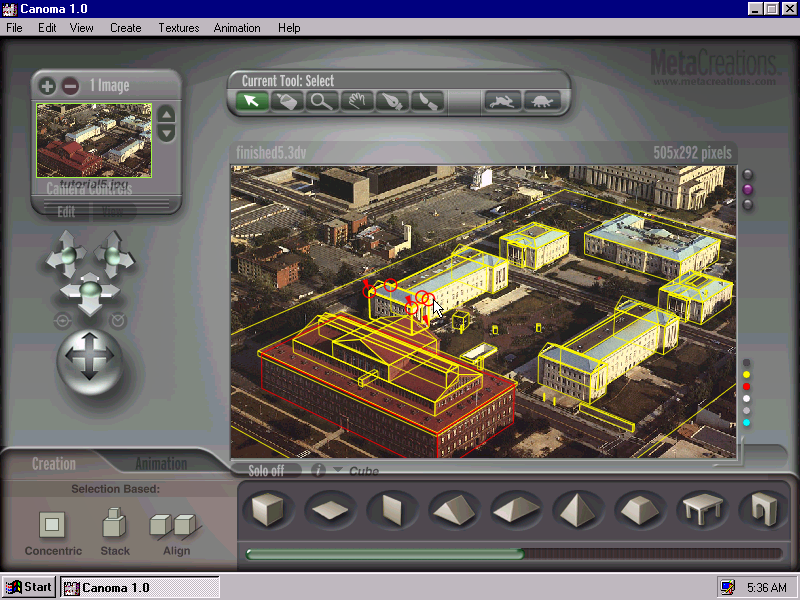
Task: Create the arch primitive
Action: pyautogui.click(x=764, y=509)
